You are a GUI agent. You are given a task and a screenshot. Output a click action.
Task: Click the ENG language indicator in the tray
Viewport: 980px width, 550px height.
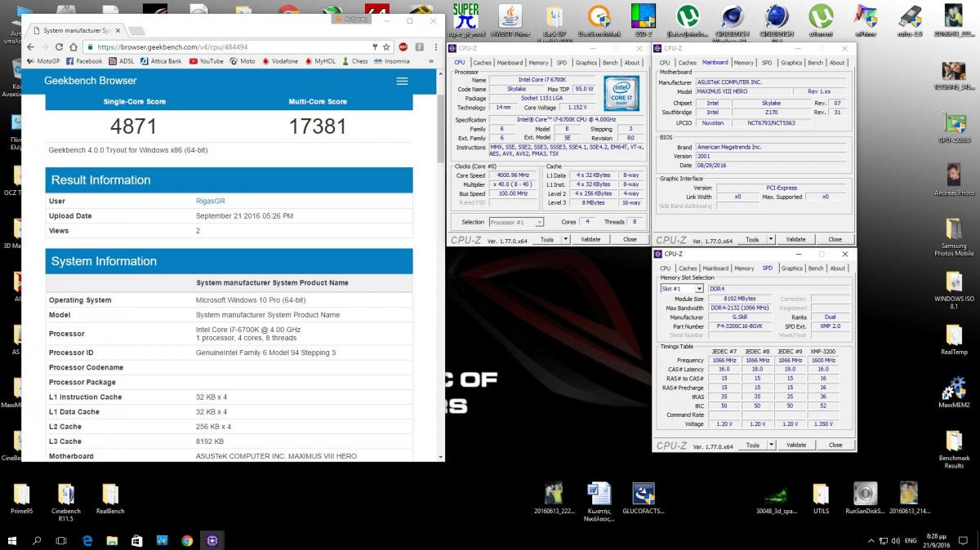910,540
